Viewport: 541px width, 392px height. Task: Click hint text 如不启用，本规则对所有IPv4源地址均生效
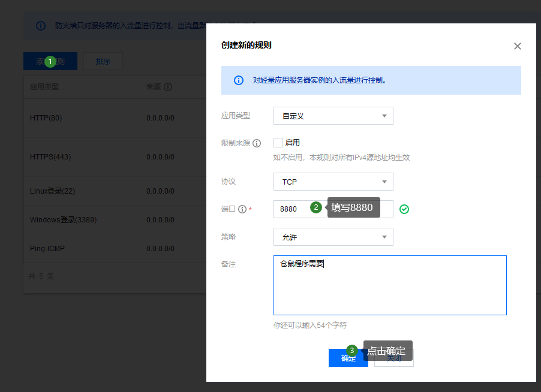(x=342, y=158)
